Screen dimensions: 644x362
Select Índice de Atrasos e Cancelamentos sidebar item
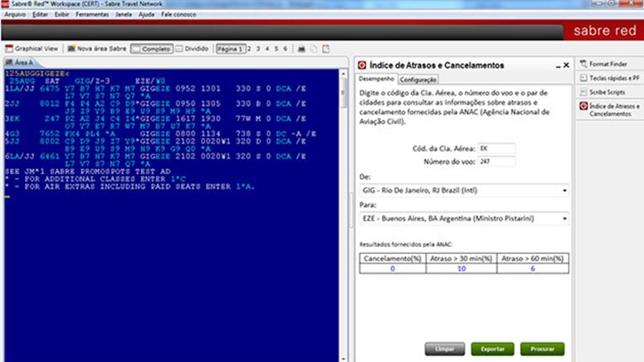610,110
